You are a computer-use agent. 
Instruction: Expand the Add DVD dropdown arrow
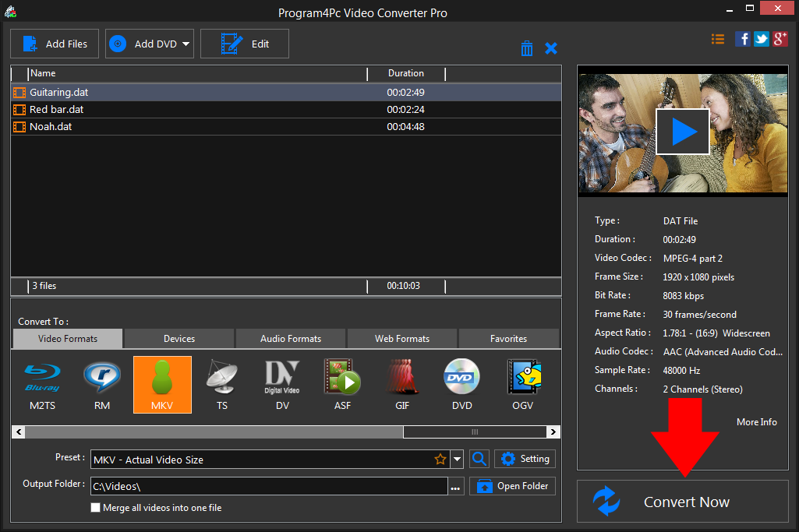186,44
